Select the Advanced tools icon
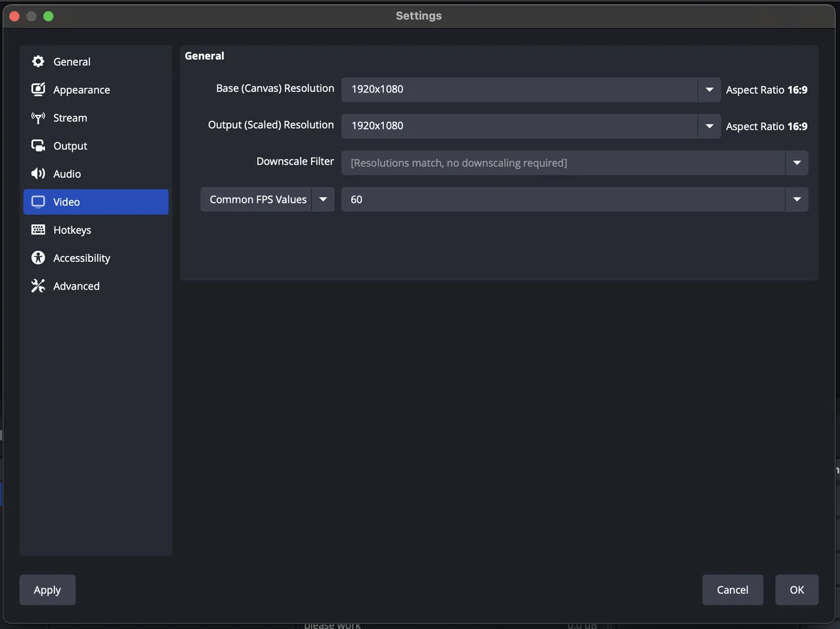Image resolution: width=840 pixels, height=629 pixels. (38, 286)
